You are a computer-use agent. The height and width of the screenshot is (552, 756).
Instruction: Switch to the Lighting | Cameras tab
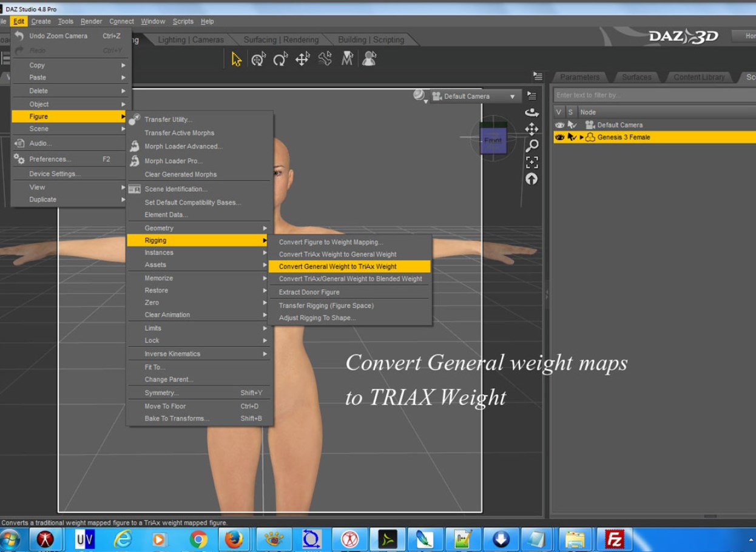tap(191, 39)
